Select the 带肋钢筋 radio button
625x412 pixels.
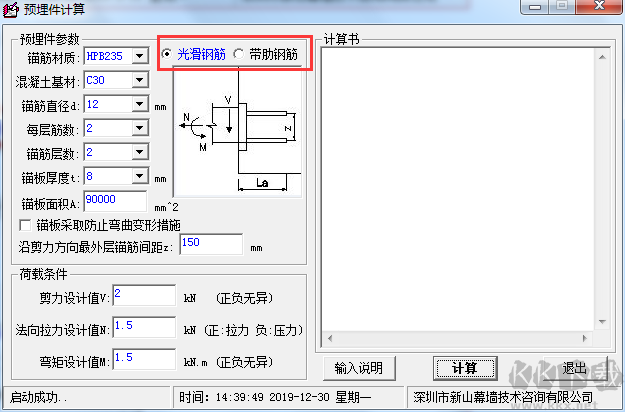click(x=239, y=53)
